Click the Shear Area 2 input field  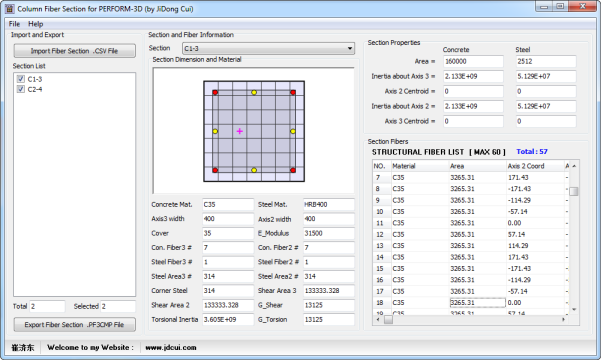[228, 305]
